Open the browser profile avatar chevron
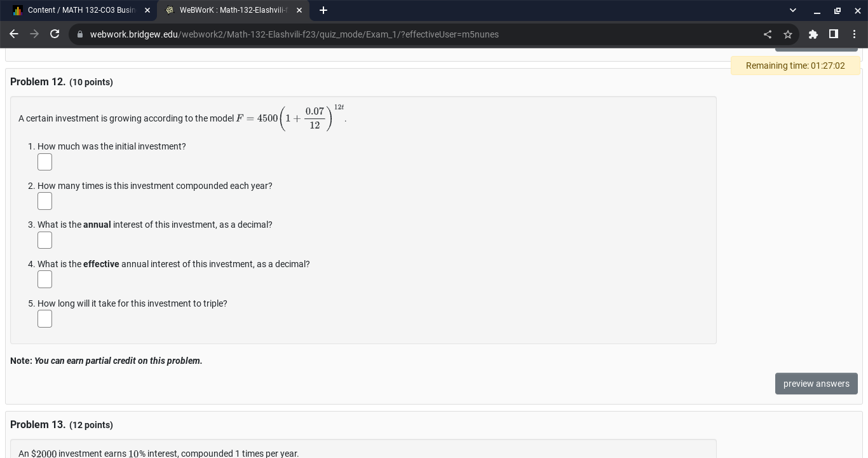 [x=792, y=10]
